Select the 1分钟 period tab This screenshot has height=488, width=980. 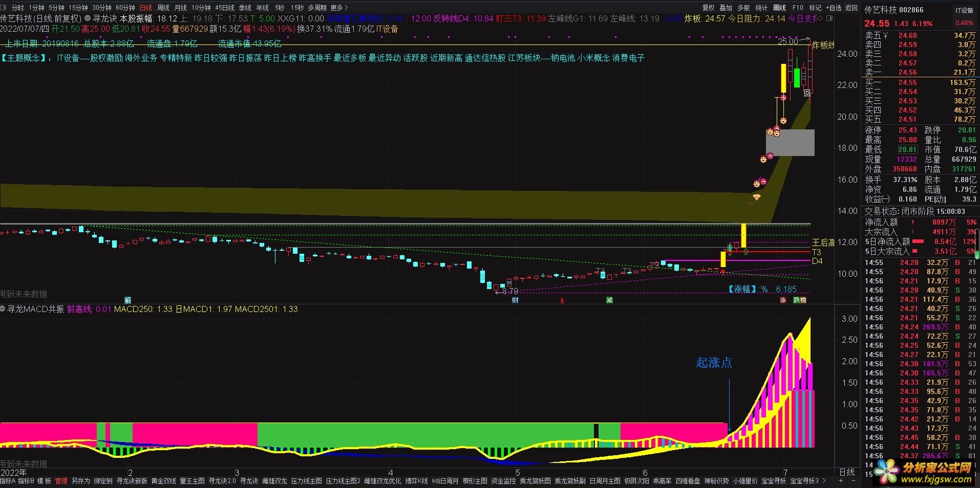coord(36,8)
